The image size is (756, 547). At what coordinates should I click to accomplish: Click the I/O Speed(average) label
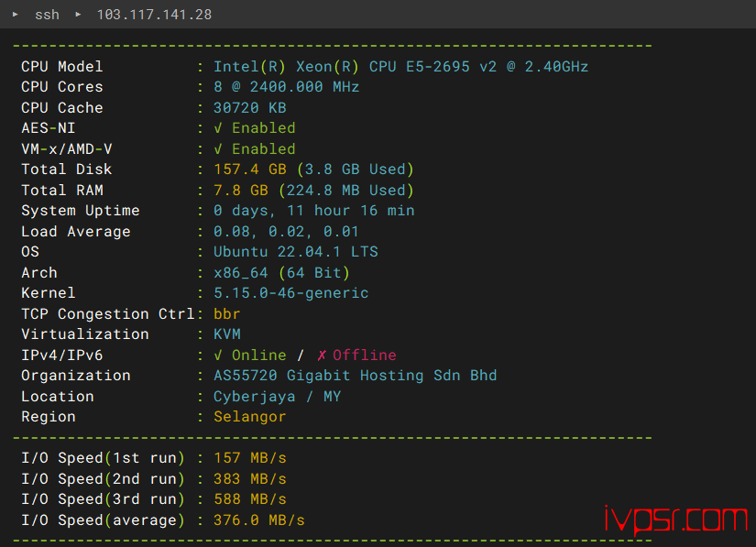pyautogui.click(x=103, y=520)
